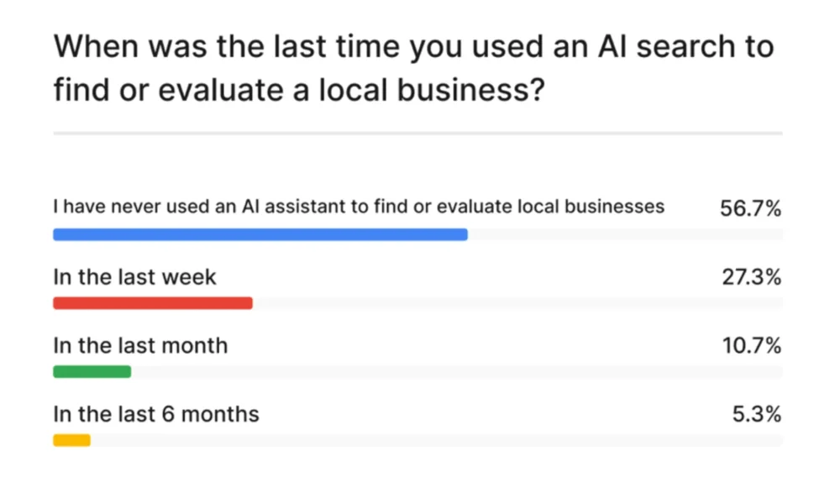Click the gray unfilled track of yellow bar
Image resolution: width=840 pixels, height=504 pixels.
pyautogui.click(x=437, y=440)
